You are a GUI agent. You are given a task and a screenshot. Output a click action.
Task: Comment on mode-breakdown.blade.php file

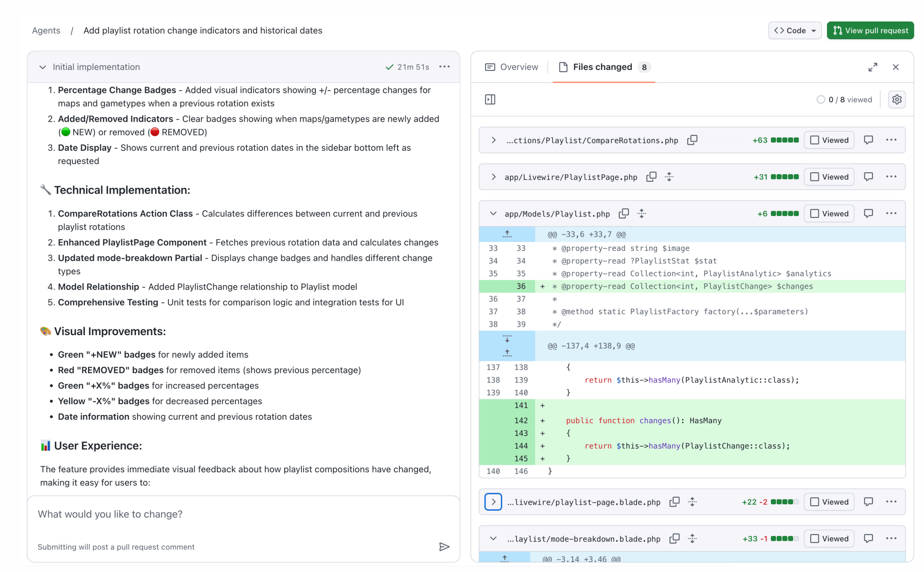869,539
